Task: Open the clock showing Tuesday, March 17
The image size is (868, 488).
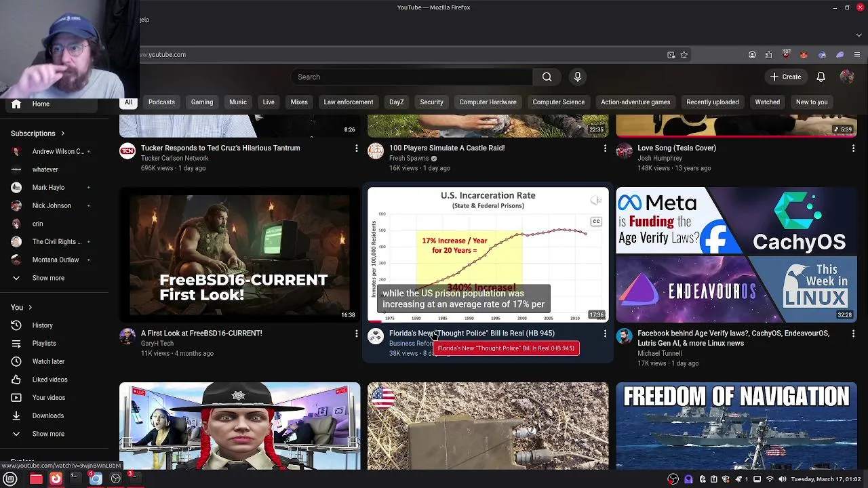Action: 827,479
